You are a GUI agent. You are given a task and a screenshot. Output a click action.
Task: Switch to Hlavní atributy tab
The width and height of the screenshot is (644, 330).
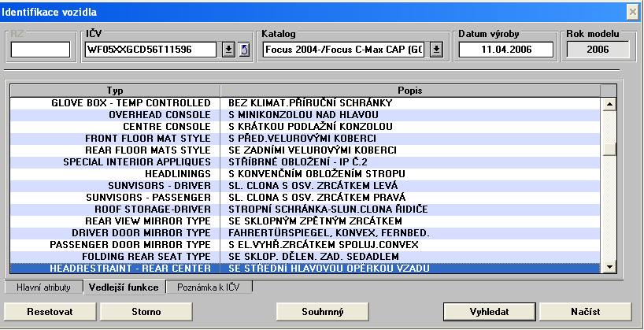coord(43,287)
